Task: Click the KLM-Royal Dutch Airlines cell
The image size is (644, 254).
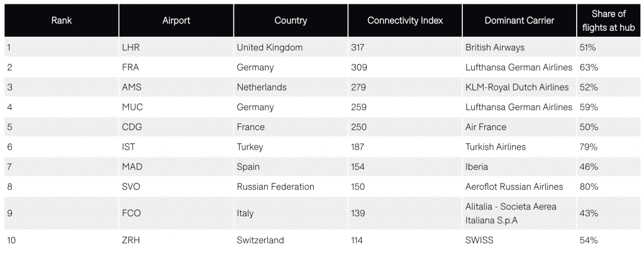Action: click(x=519, y=87)
